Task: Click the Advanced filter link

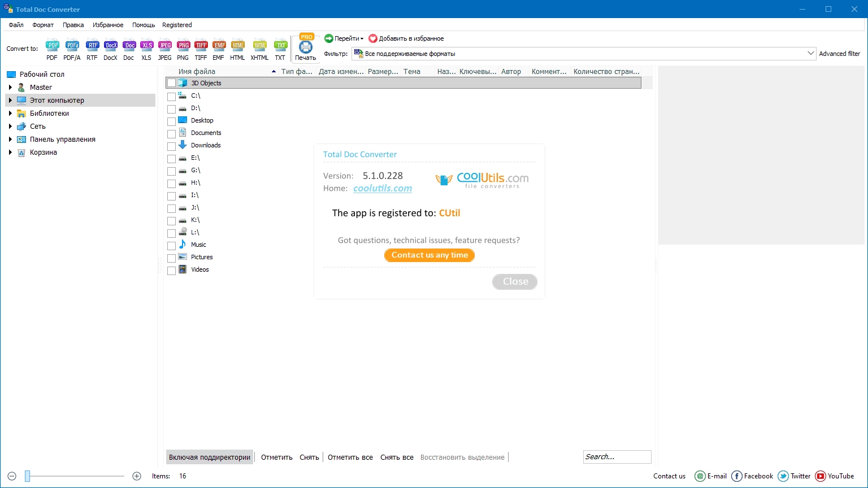Action: coord(840,54)
